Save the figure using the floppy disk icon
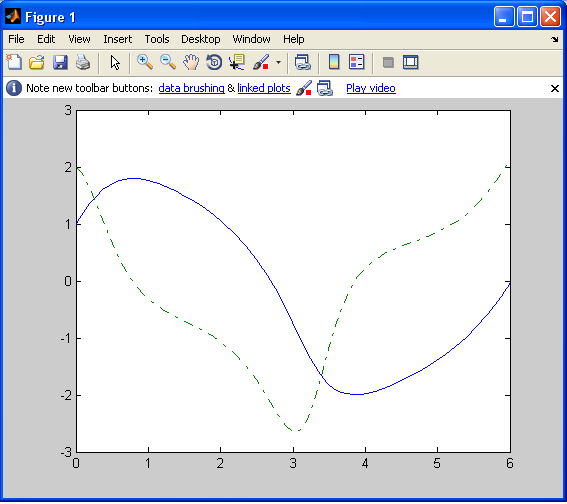 point(60,62)
